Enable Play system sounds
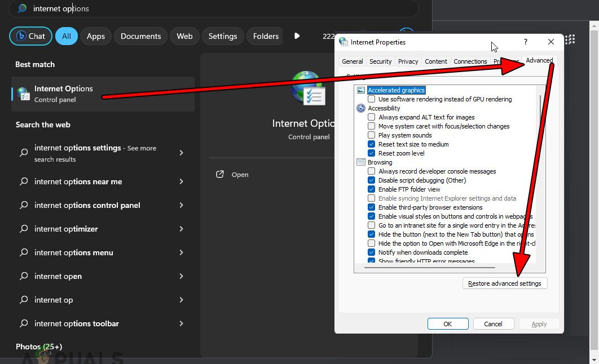599x364 pixels. pyautogui.click(x=371, y=135)
